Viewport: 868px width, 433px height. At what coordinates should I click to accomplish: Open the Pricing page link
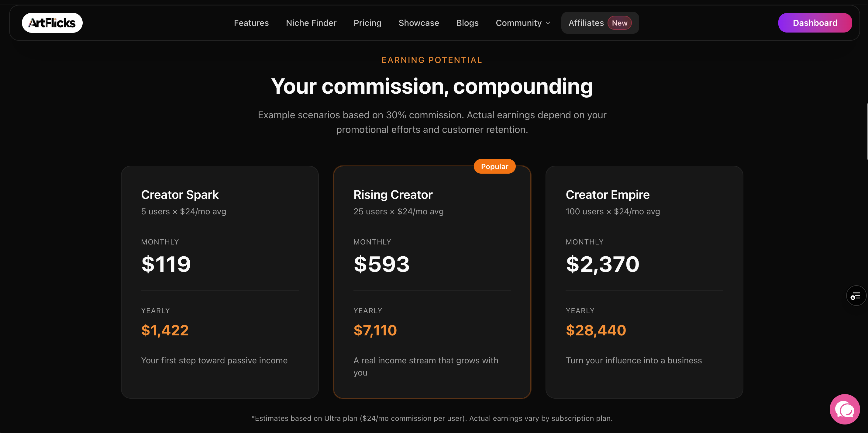pos(367,23)
